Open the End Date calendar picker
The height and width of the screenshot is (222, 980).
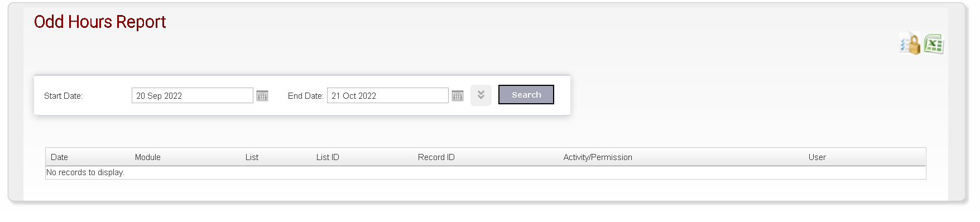[x=458, y=96]
